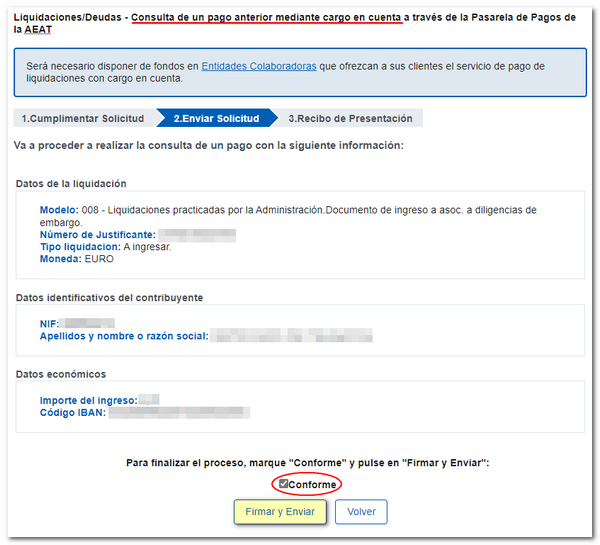Select the blurred NIF value

point(89,324)
